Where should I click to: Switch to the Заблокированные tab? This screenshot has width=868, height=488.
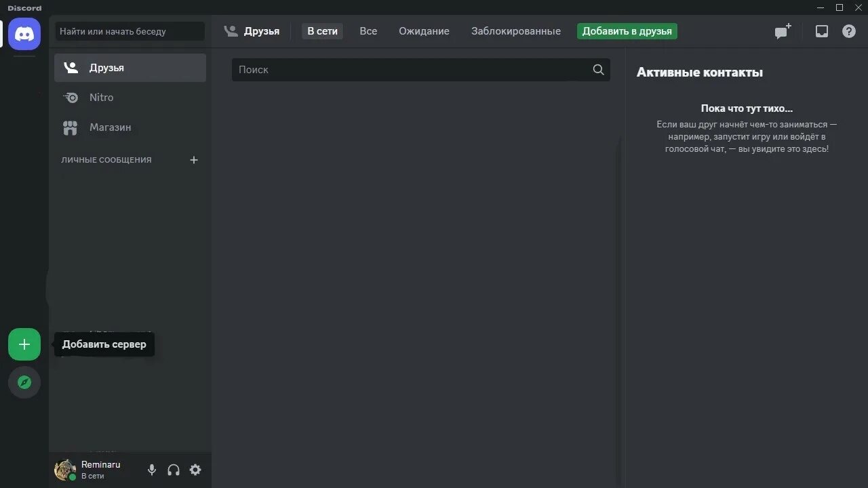[516, 31]
